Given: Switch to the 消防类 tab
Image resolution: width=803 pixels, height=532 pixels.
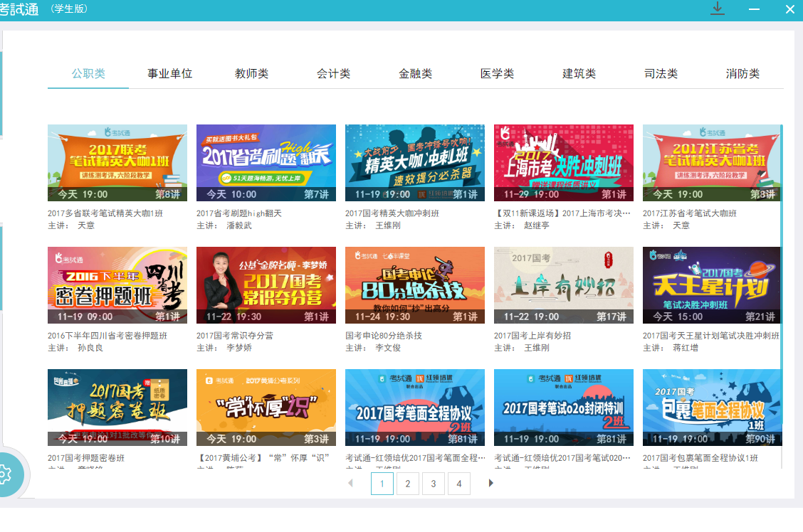Looking at the screenshot, I should click(x=742, y=74).
